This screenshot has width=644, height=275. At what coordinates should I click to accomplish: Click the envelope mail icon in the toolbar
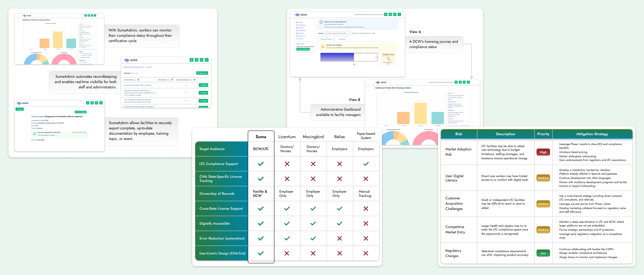pos(395,15)
